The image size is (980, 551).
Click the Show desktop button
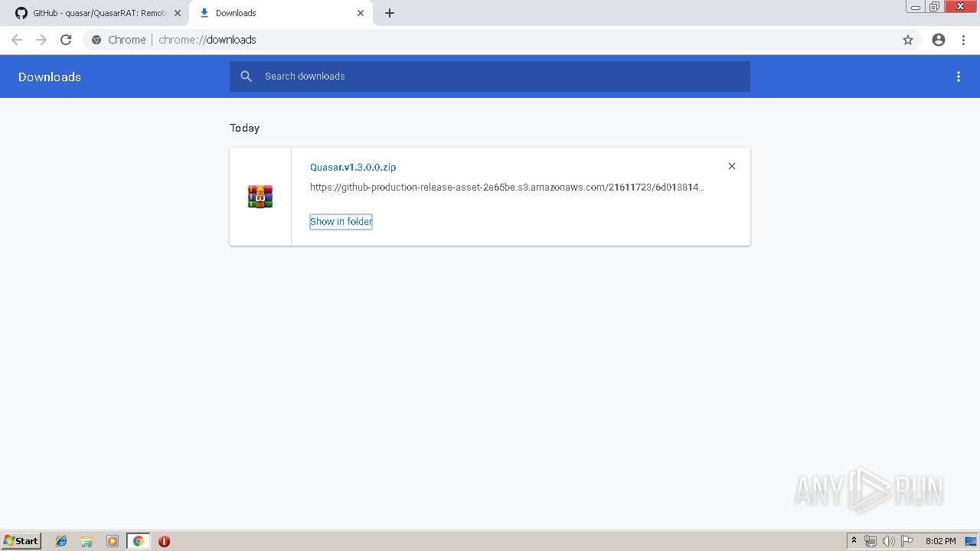[971, 541]
